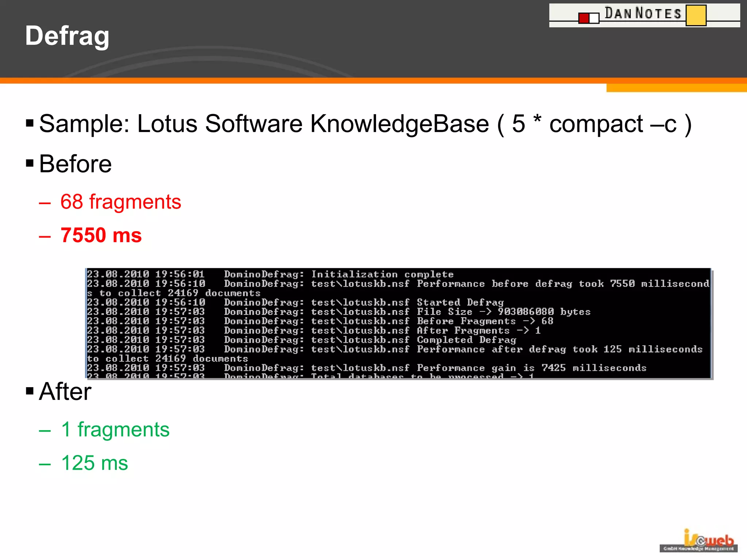Click the Performance after defrag console line
This screenshot has width=747, height=560.
click(x=395, y=354)
